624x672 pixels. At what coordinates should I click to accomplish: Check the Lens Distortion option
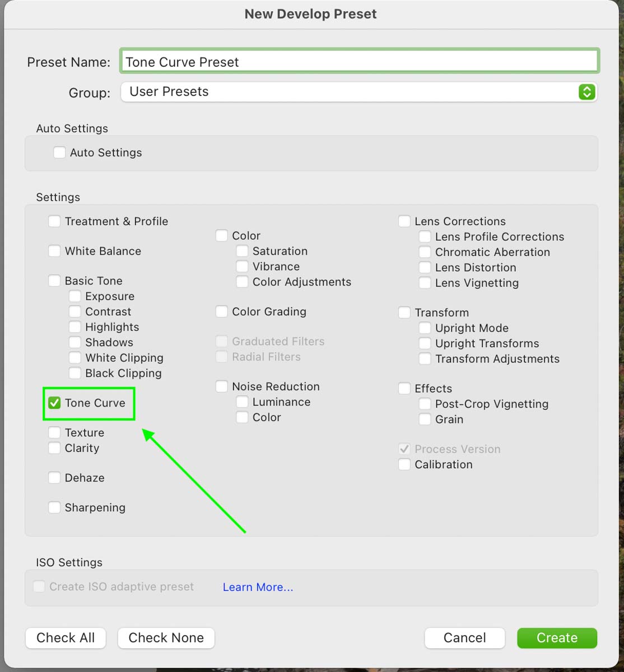425,268
